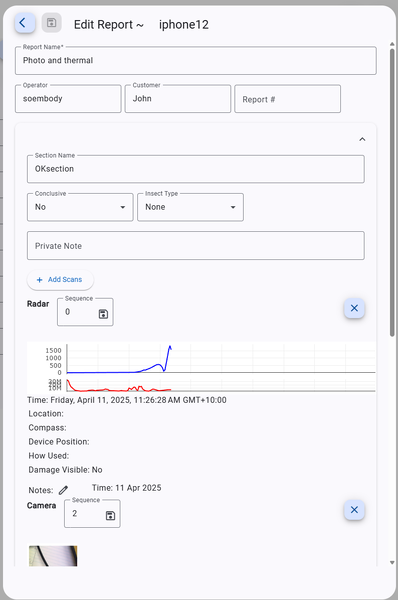Click the 'Device Position:' label
The height and width of the screenshot is (600, 398).
(x=59, y=442)
